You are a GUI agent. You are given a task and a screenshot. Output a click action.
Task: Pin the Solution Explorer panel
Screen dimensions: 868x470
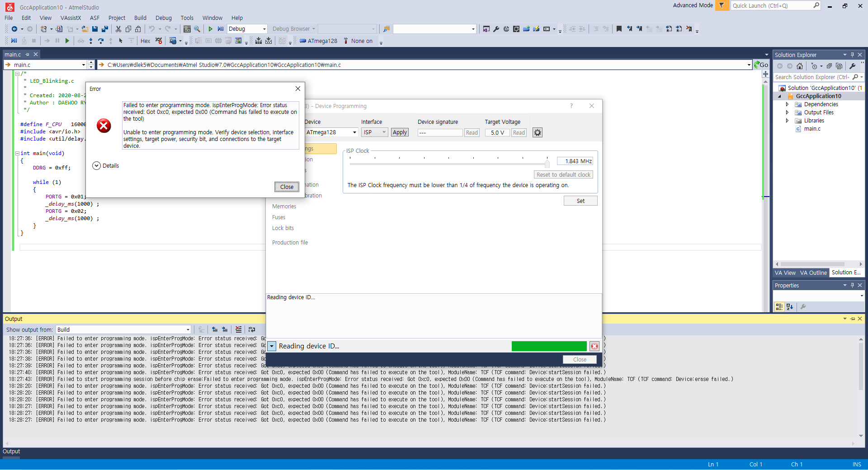pyautogui.click(x=852, y=55)
